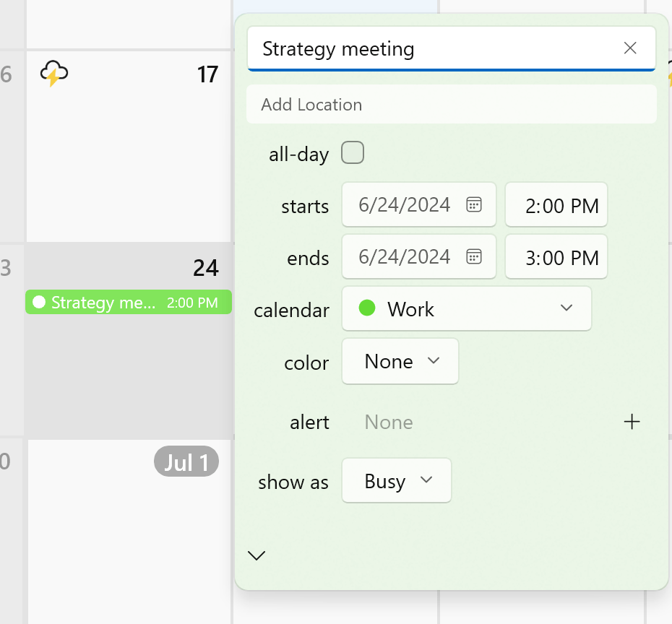Expand more details chevron at bottom
The height and width of the screenshot is (624, 672).
tap(257, 555)
